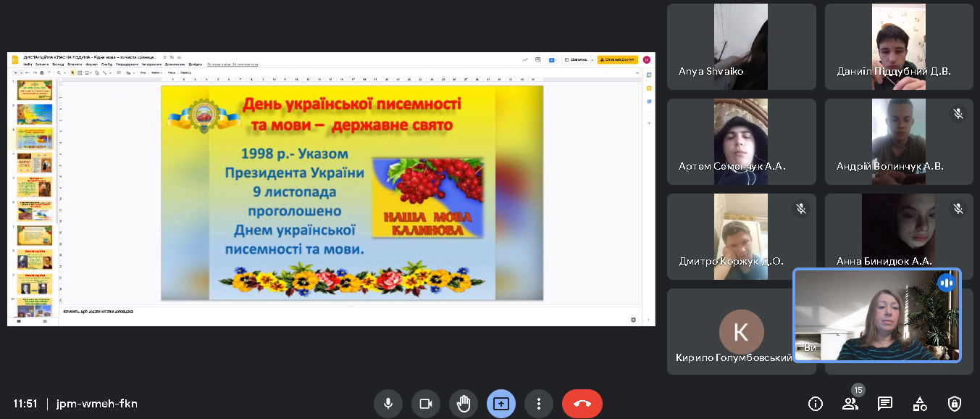Turn off the camera
The height and width of the screenshot is (419, 980).
pyautogui.click(x=426, y=404)
